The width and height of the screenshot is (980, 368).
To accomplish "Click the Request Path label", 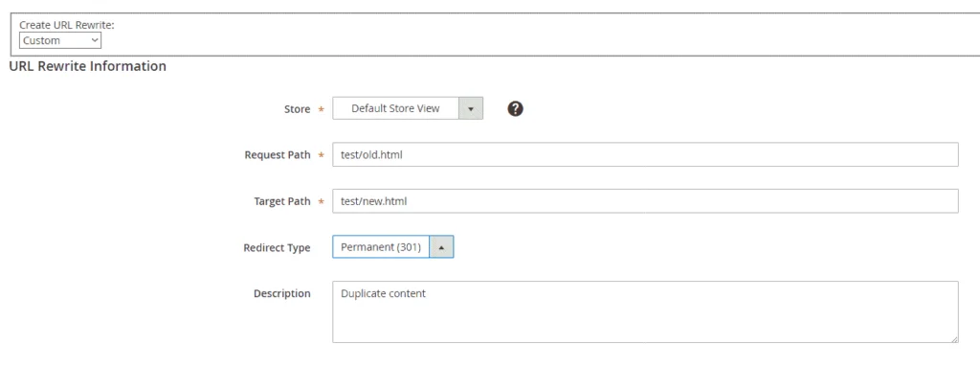I will click(x=278, y=155).
